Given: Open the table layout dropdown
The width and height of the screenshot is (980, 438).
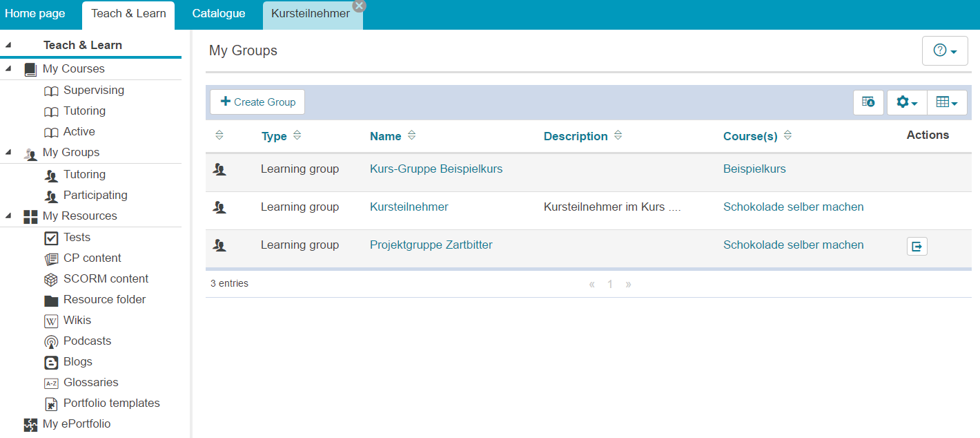Looking at the screenshot, I should pos(947,102).
